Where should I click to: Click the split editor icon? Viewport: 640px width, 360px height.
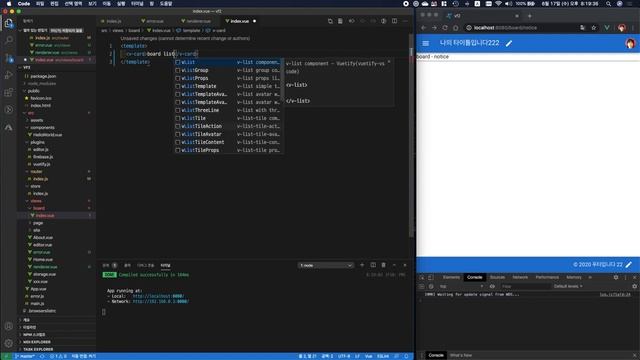[x=394, y=21]
